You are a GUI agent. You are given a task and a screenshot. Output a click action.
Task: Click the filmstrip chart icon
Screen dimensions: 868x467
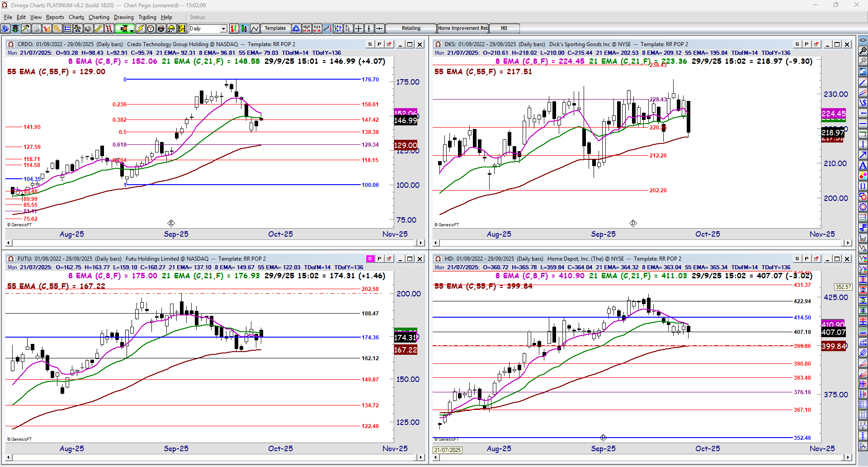pos(182,29)
